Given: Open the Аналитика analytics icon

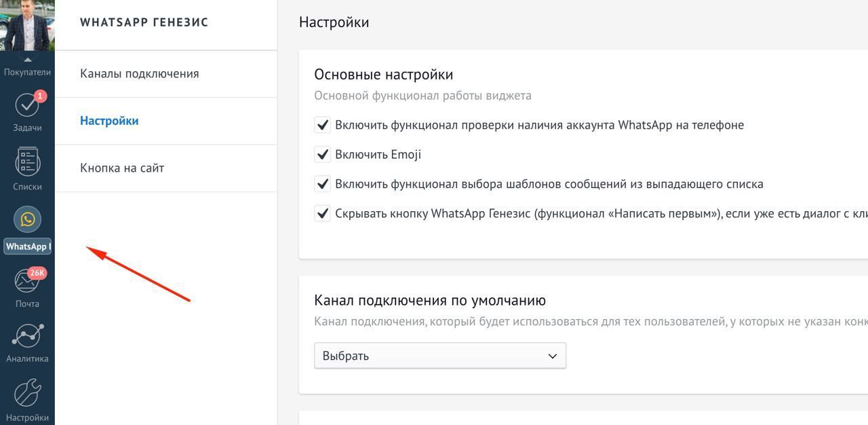Looking at the screenshot, I should coord(27,335).
